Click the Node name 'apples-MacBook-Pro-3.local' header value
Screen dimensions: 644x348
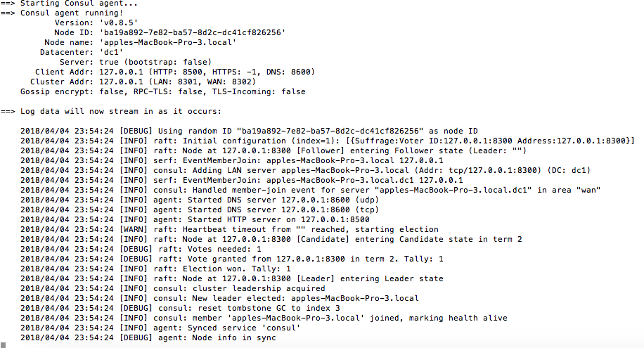pos(168,42)
